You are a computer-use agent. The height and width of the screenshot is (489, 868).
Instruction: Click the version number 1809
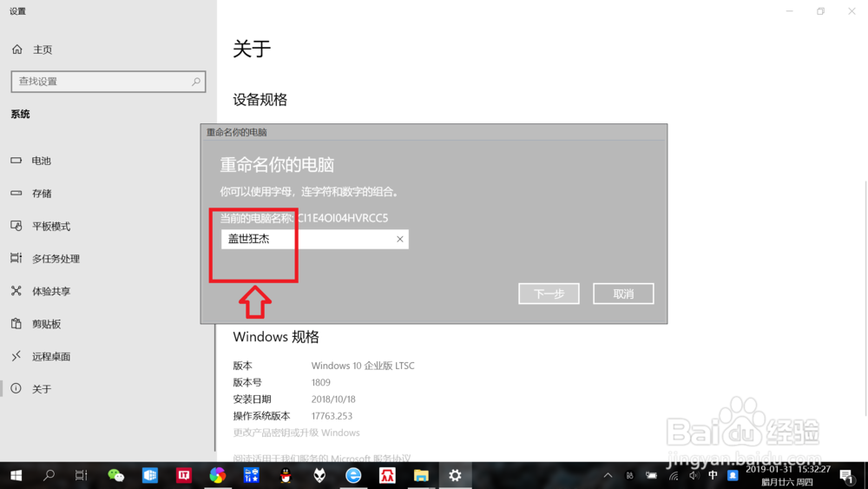click(x=320, y=382)
